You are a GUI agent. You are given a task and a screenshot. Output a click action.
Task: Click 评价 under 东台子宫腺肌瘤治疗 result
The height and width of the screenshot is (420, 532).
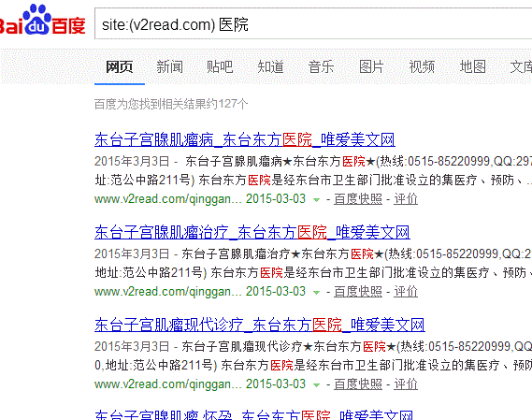[x=406, y=292]
